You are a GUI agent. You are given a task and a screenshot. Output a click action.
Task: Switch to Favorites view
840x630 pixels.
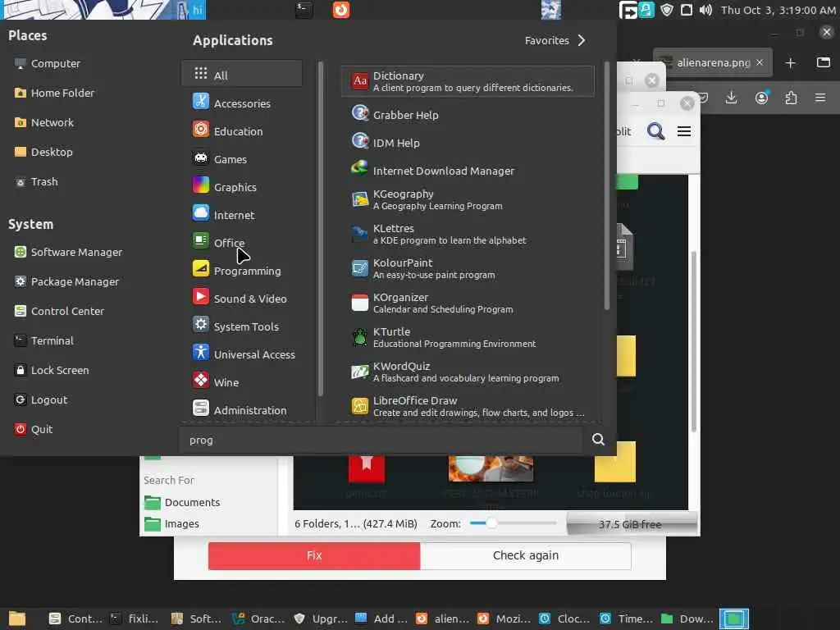point(555,41)
